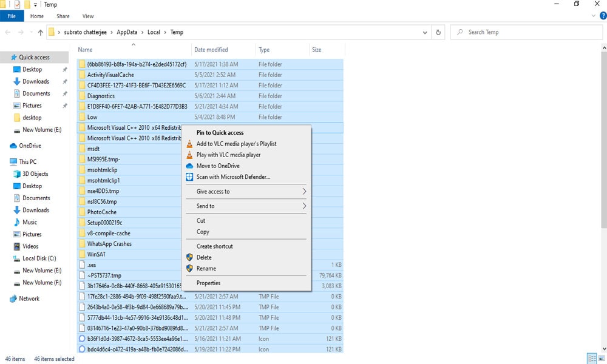Click subrato chatterjee in breadcrumb
Screen dimensions: 607x364
tap(85, 33)
